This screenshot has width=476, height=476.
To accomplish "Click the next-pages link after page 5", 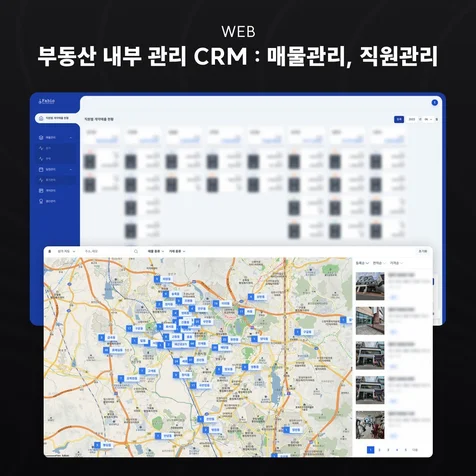I will tap(415, 450).
